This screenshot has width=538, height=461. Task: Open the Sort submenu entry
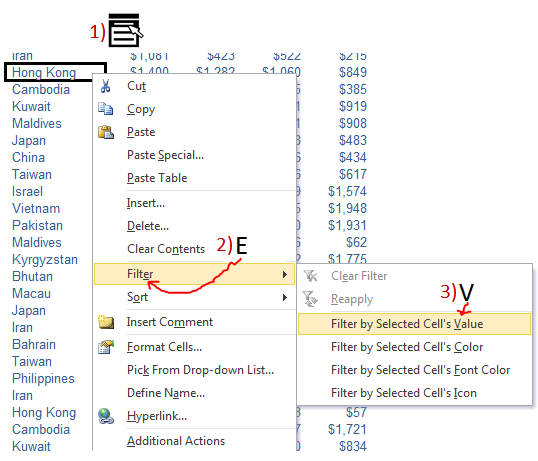pyautogui.click(x=194, y=297)
